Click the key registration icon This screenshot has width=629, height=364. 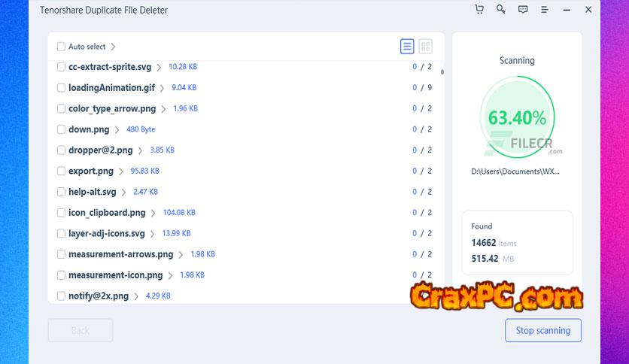[x=500, y=9]
